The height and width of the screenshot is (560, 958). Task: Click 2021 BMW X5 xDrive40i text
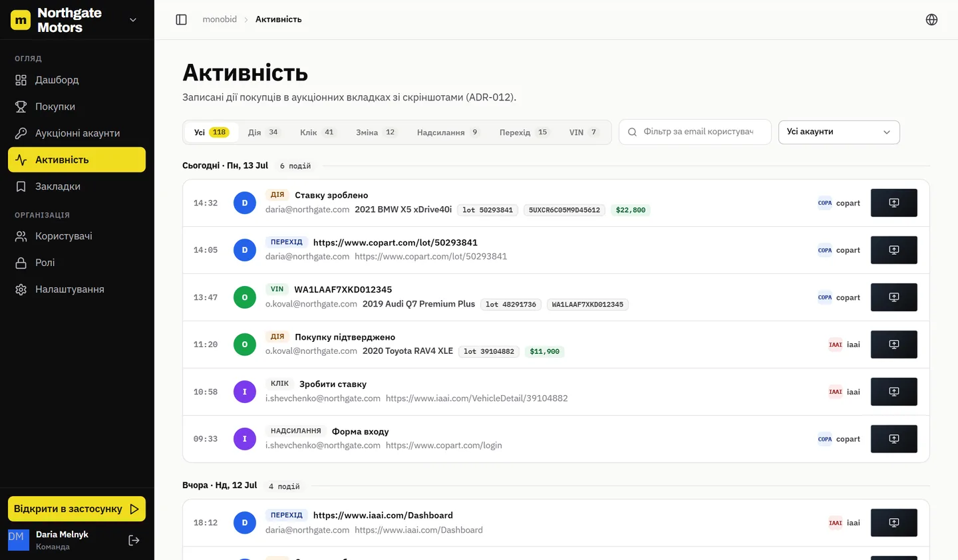tap(403, 210)
